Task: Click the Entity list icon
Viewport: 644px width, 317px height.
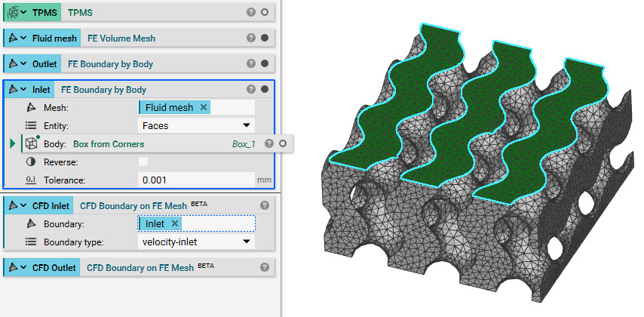Action: click(x=31, y=125)
